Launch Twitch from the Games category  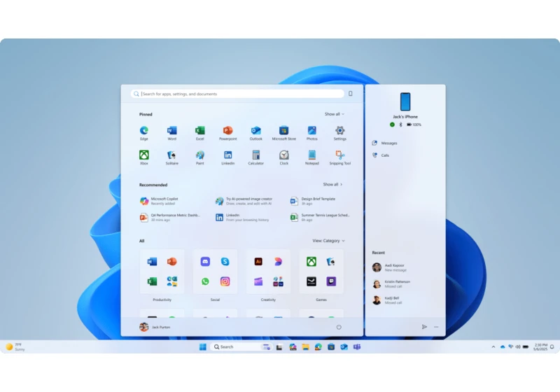[x=331, y=281]
